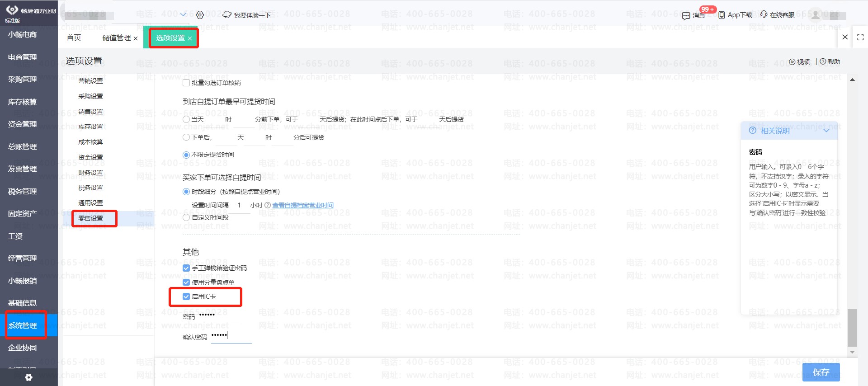Uncheck 手工弹钱箱验证密码 checkbox
The image size is (868, 386).
click(x=186, y=268)
